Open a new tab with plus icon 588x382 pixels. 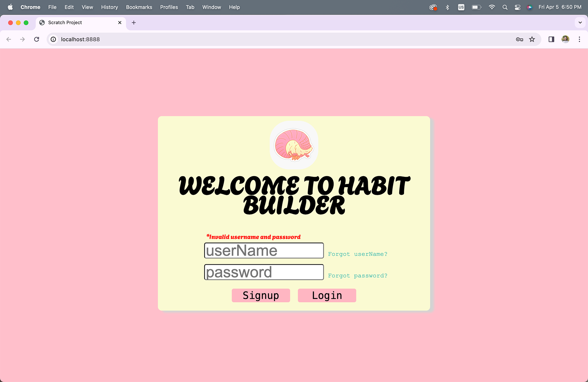[134, 23]
